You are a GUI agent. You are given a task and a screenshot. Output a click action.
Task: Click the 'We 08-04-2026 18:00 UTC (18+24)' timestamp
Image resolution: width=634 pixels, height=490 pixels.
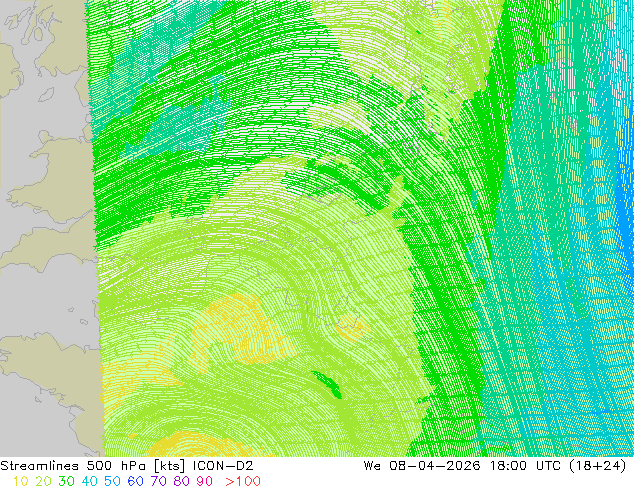pos(495,466)
